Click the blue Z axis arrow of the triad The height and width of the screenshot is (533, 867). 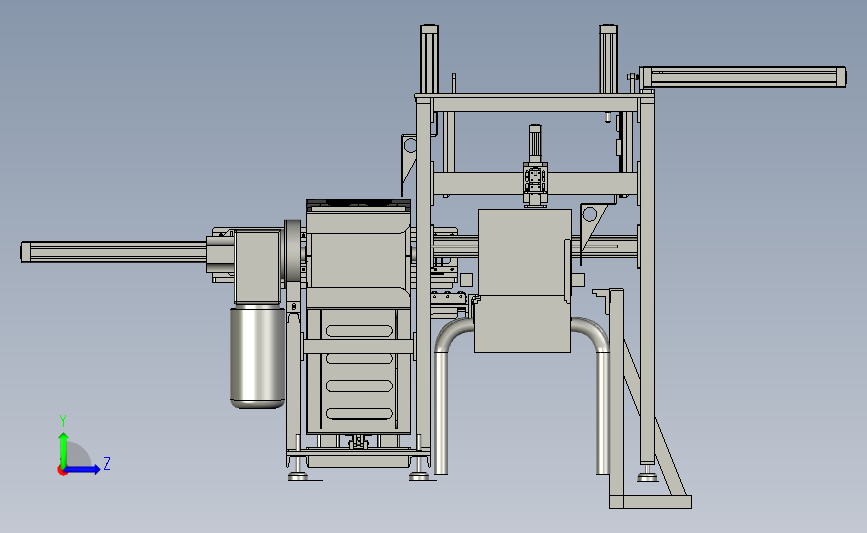coord(83,469)
